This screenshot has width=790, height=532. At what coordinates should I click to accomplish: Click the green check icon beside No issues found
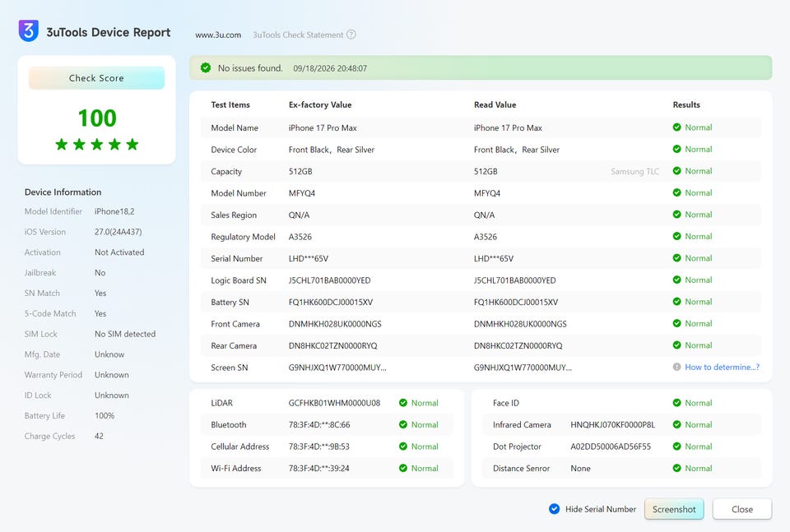[x=206, y=67]
